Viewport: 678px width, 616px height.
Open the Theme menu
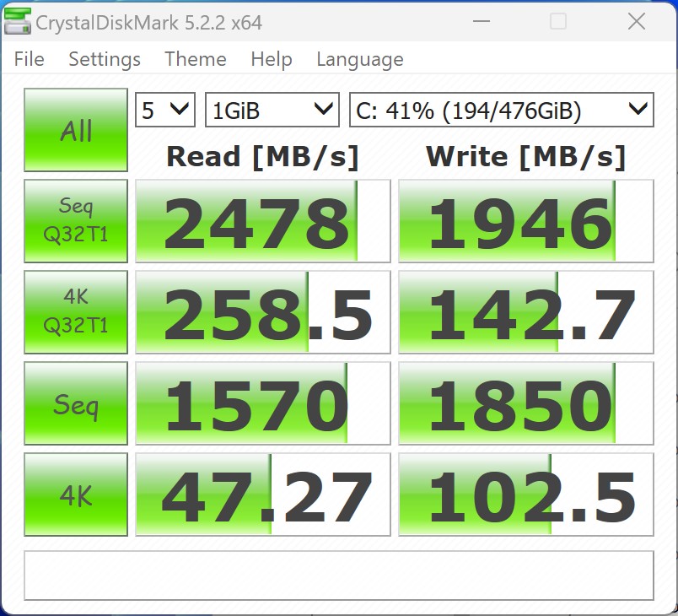[x=196, y=59]
